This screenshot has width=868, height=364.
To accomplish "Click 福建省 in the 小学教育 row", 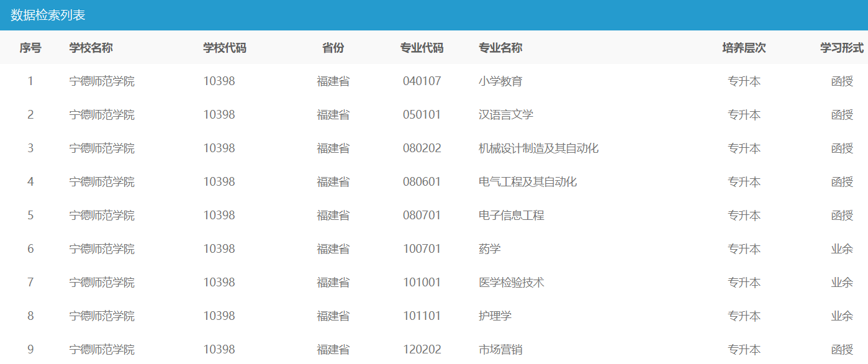I will [333, 81].
